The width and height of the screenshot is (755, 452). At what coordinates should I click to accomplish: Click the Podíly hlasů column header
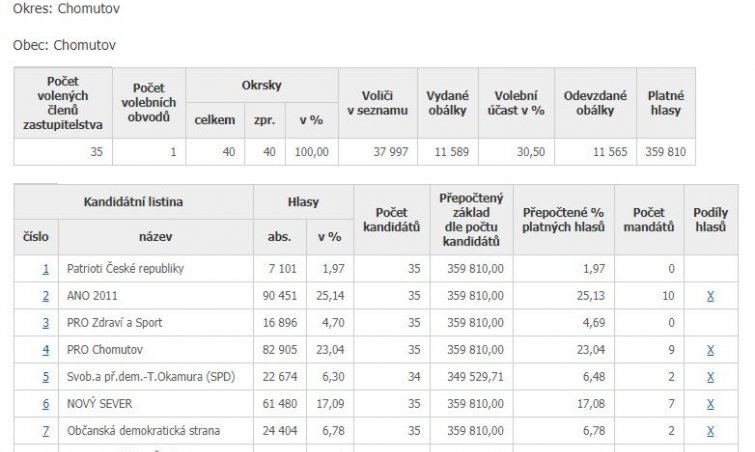[x=710, y=220]
